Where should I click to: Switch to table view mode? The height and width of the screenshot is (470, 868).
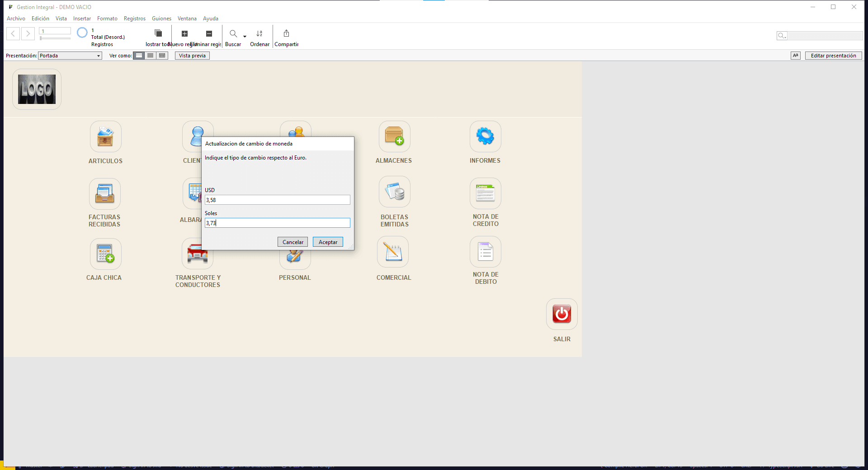162,56
